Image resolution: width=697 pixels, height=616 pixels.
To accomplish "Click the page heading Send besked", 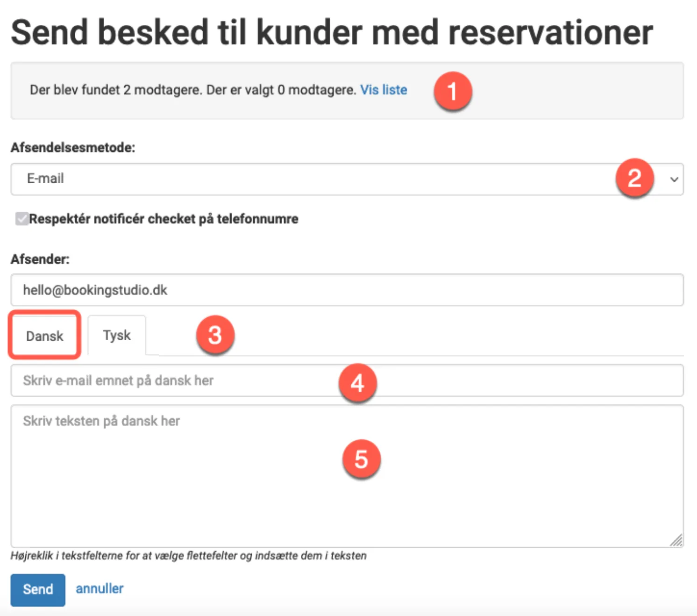I will coord(332,33).
